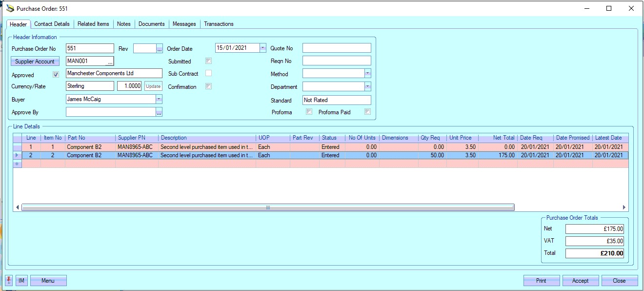
Task: Click the row selector arrow for line 2
Action: click(x=18, y=155)
